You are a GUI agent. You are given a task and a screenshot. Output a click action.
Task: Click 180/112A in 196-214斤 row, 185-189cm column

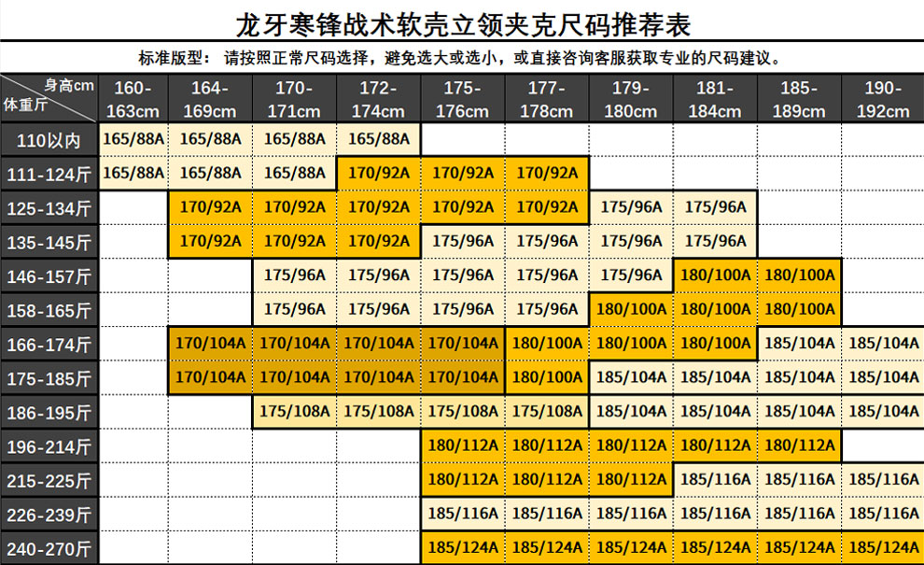[x=800, y=445]
